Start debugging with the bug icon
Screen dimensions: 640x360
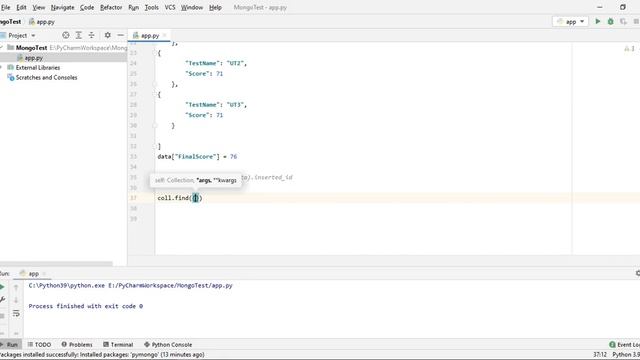(x=611, y=22)
